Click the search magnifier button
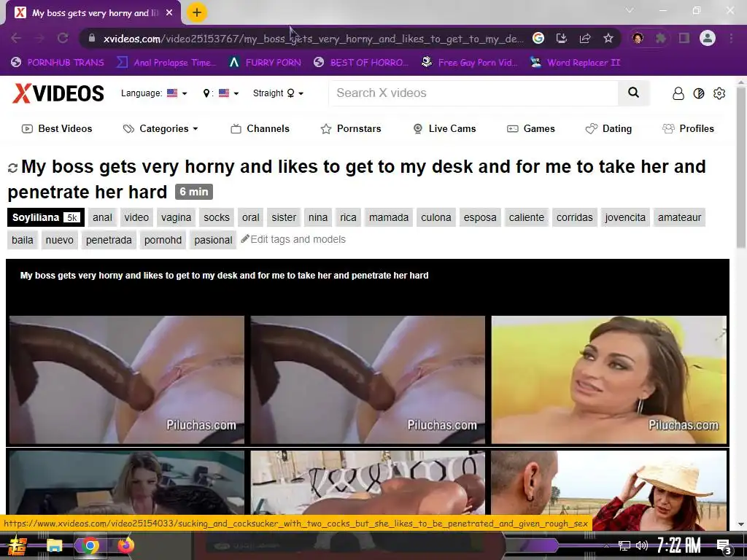 coord(634,93)
